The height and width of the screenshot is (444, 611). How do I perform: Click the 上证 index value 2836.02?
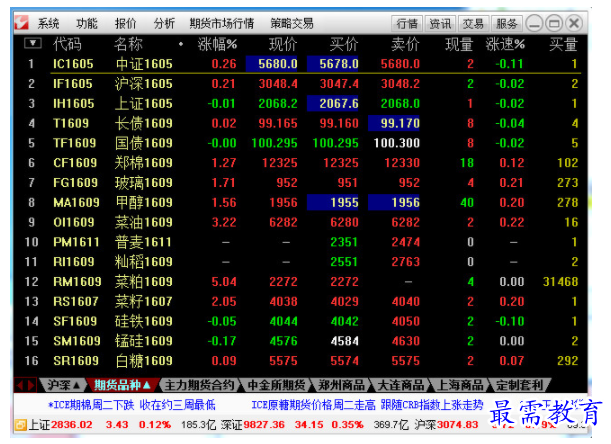point(71,425)
